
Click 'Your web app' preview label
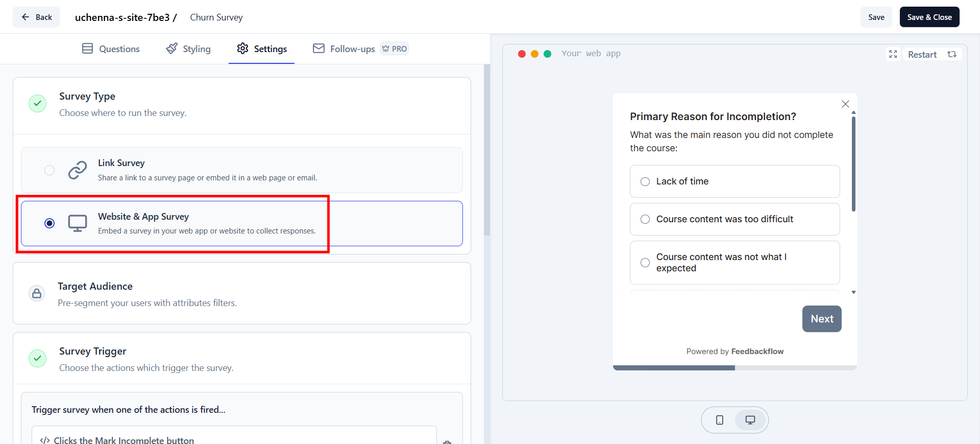pyautogui.click(x=591, y=54)
